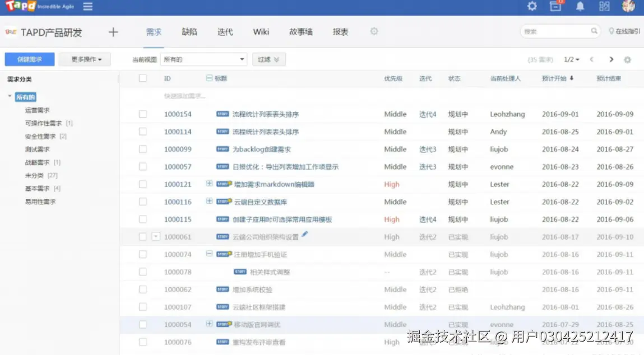Open requirement 为backlog创建需求
This screenshot has height=355, width=644.
pyautogui.click(x=262, y=150)
